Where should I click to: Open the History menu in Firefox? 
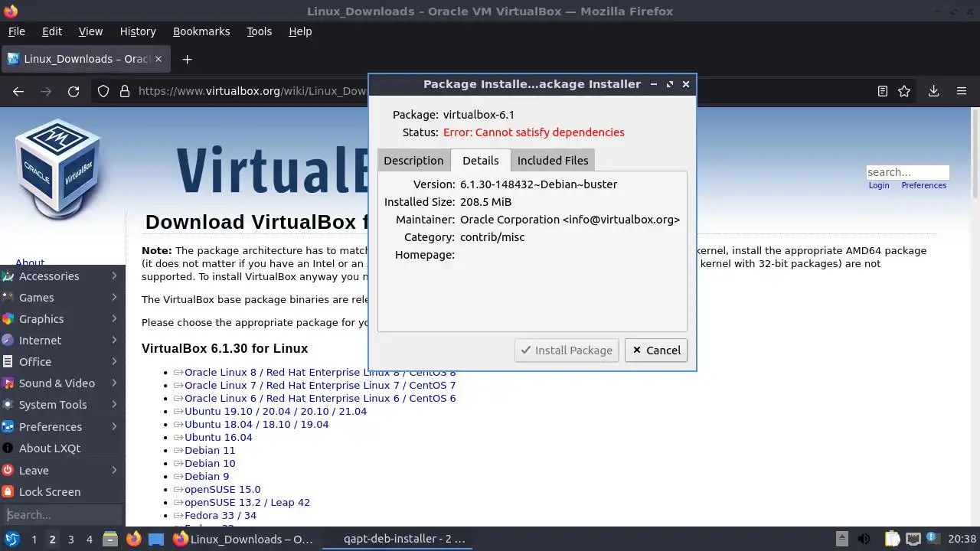point(138,31)
